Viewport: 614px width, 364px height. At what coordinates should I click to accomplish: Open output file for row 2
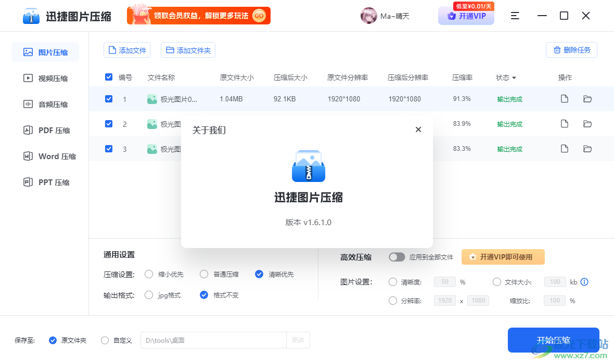pyautogui.click(x=564, y=124)
